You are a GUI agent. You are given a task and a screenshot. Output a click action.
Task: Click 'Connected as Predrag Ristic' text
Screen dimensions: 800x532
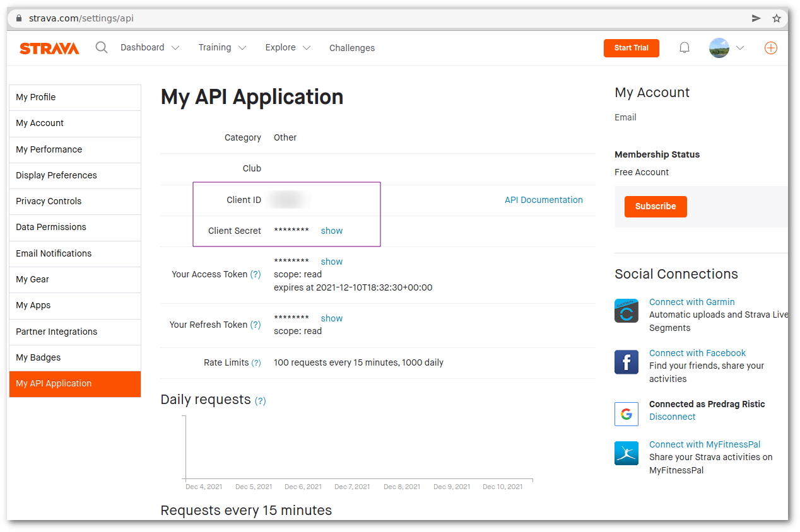coord(707,404)
